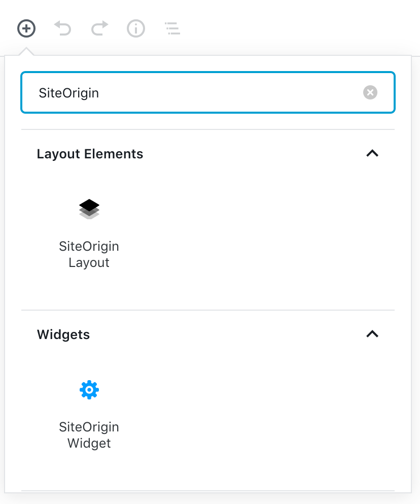Click the word Widget under the gear icon

(x=89, y=443)
